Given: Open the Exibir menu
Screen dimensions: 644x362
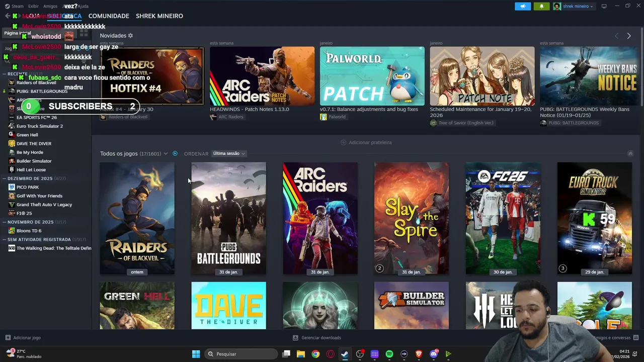Looking at the screenshot, I should (33, 6).
